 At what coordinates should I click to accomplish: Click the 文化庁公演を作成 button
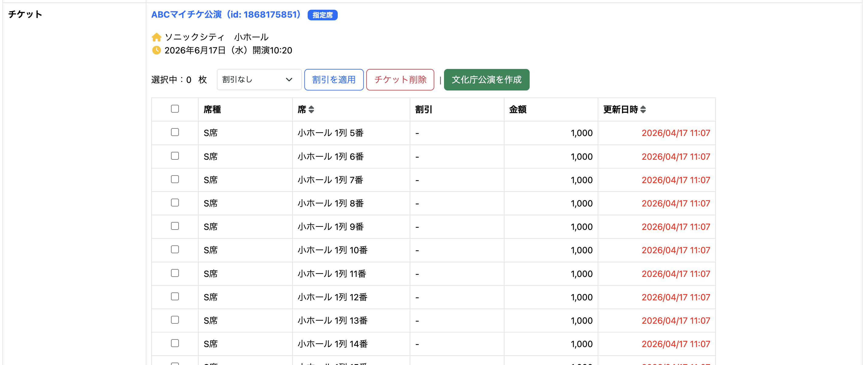click(486, 80)
